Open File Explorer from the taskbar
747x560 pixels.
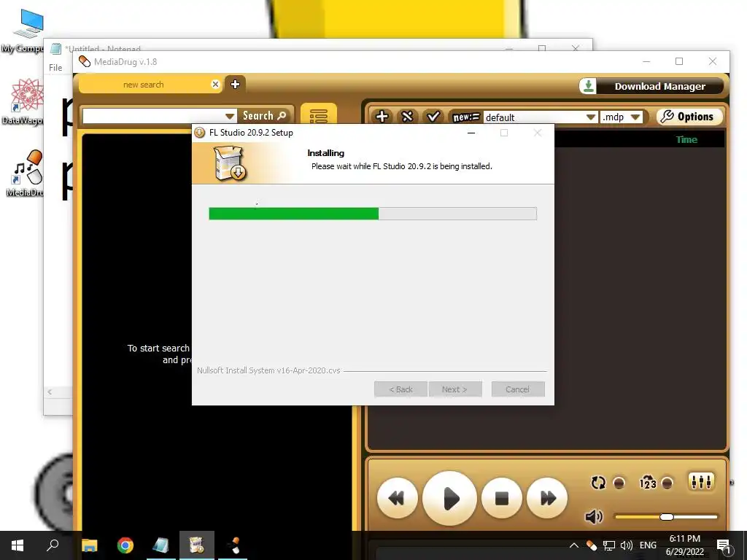pyautogui.click(x=90, y=545)
